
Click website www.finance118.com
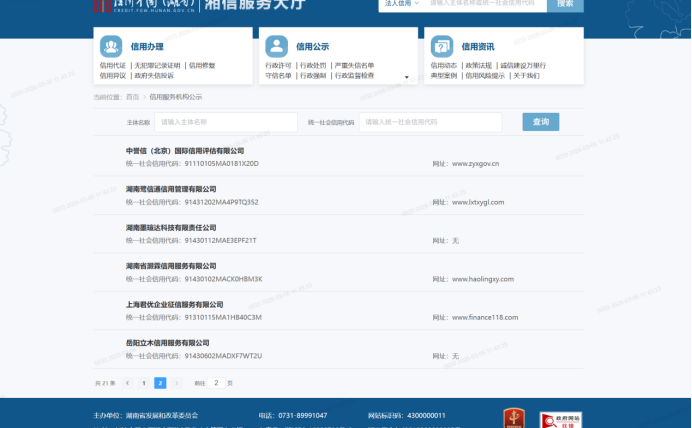tap(485, 317)
